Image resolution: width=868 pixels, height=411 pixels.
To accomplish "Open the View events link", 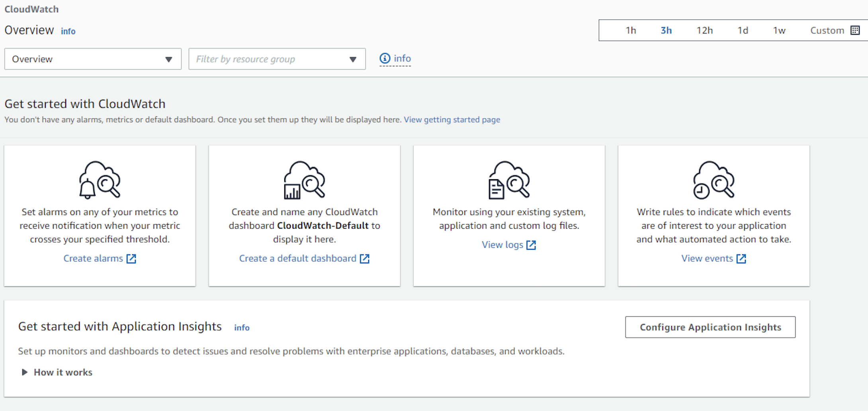I will coord(707,258).
